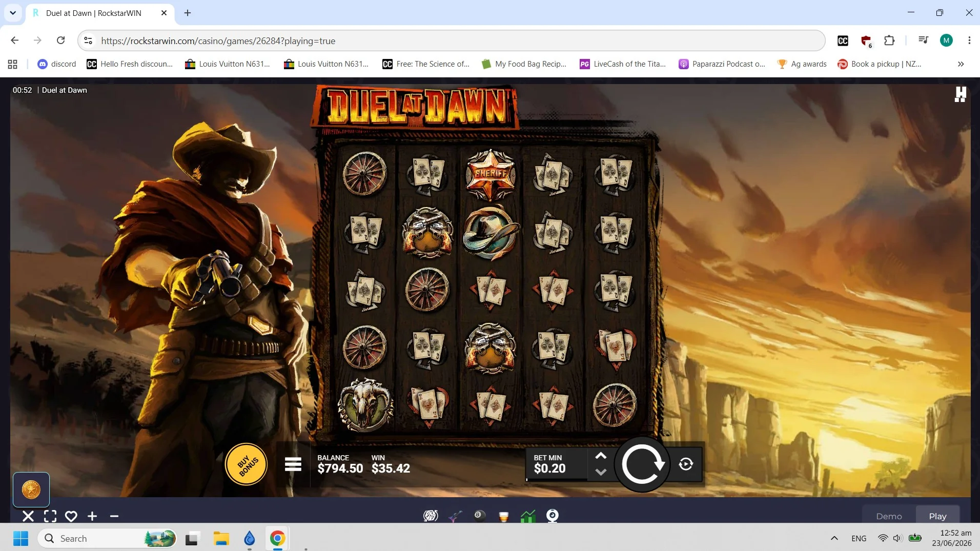Viewport: 980px width, 551px height.
Task: Click the taskbar Search box
Action: click(107, 538)
